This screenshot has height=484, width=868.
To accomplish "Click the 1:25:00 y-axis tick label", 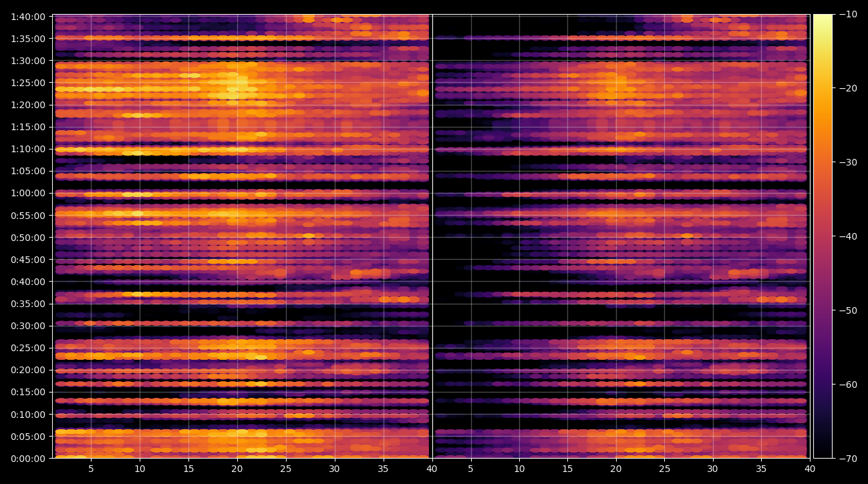I will 29,83.
